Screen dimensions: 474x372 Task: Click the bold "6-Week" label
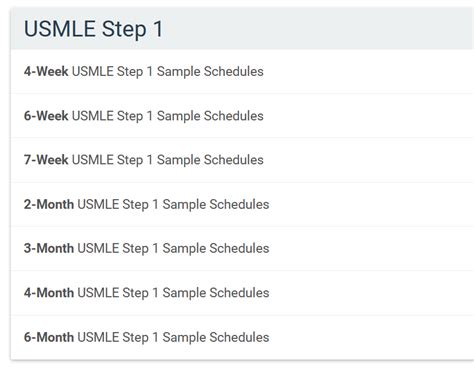coord(46,116)
